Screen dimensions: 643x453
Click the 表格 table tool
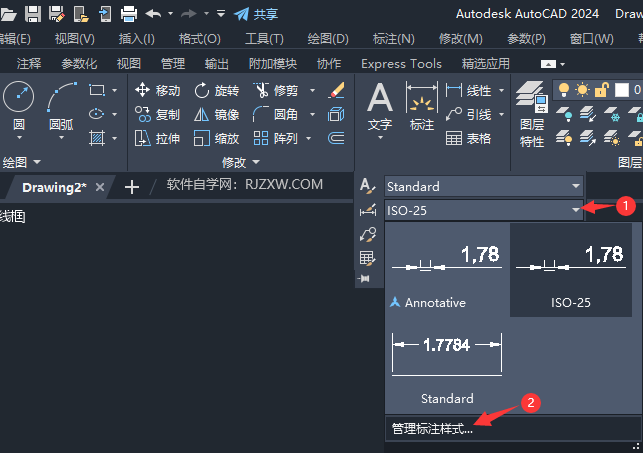click(468, 139)
